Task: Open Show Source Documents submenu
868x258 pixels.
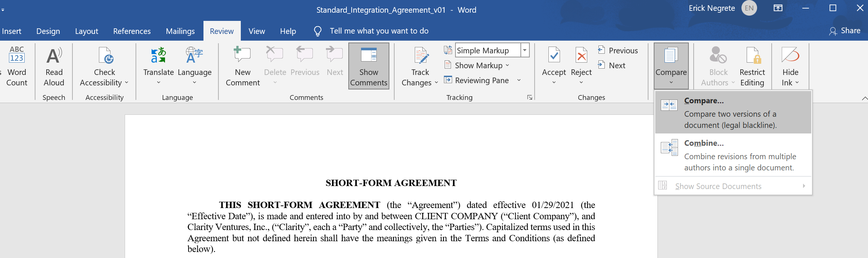Action: [x=733, y=186]
